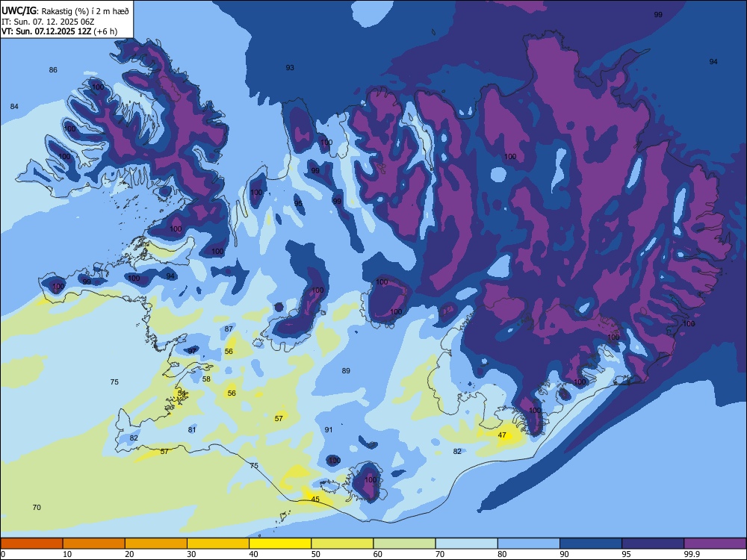Click the 'UWC/IG' title text
This screenshot has width=747, height=560.
point(19,11)
